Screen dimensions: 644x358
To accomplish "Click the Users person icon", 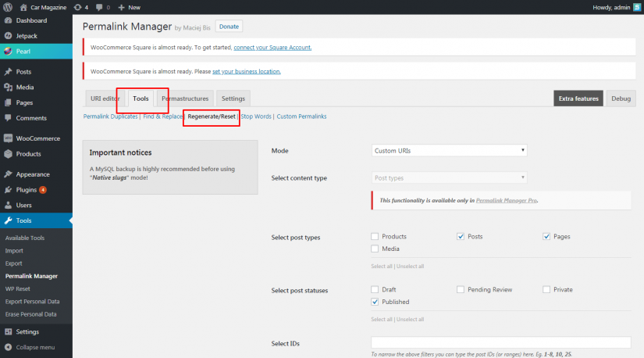I will pyautogui.click(x=9, y=205).
